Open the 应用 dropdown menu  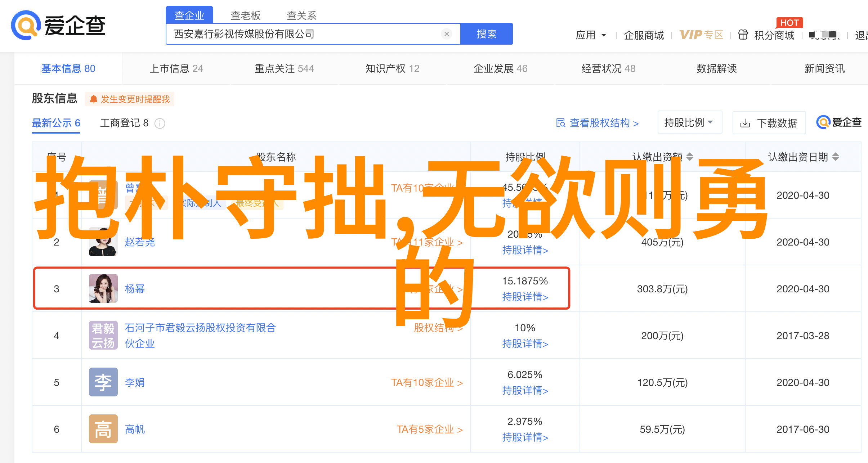coord(591,35)
